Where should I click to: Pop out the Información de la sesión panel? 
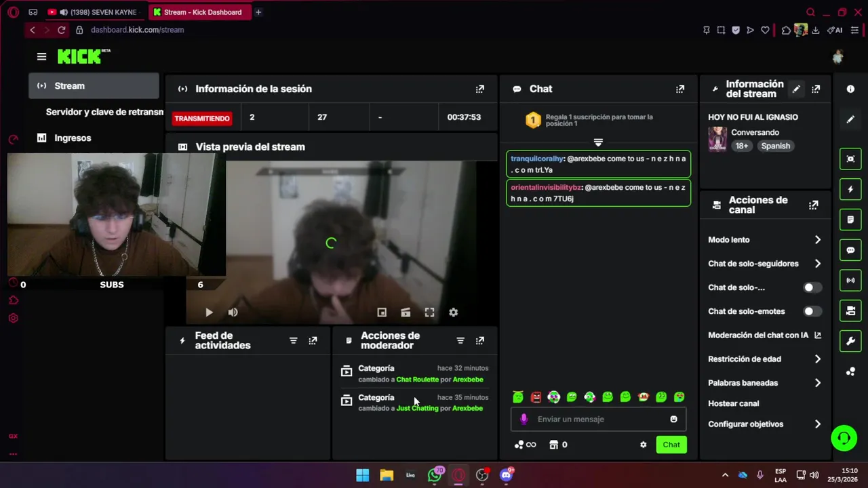tap(480, 89)
